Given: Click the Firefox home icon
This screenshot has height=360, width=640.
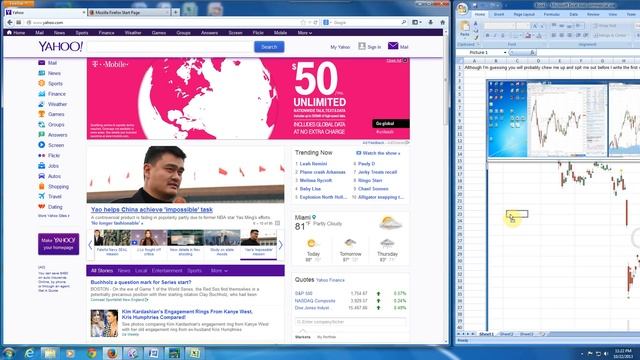Looking at the screenshot, I should [442, 22].
